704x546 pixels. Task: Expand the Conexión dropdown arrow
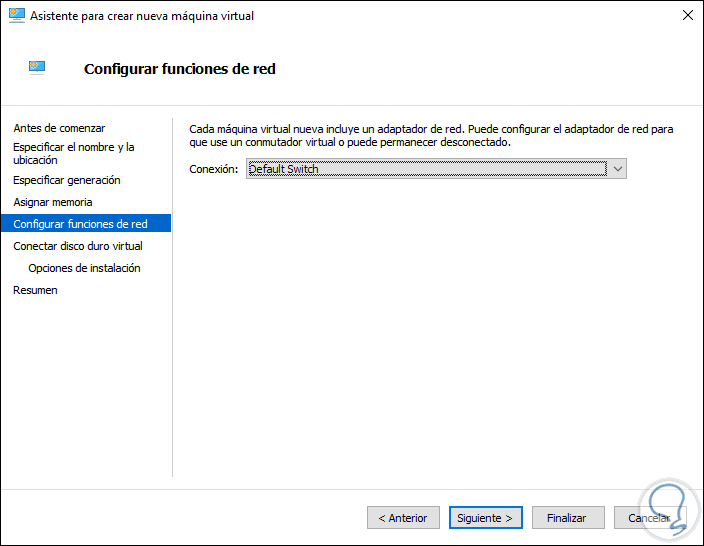click(x=618, y=169)
